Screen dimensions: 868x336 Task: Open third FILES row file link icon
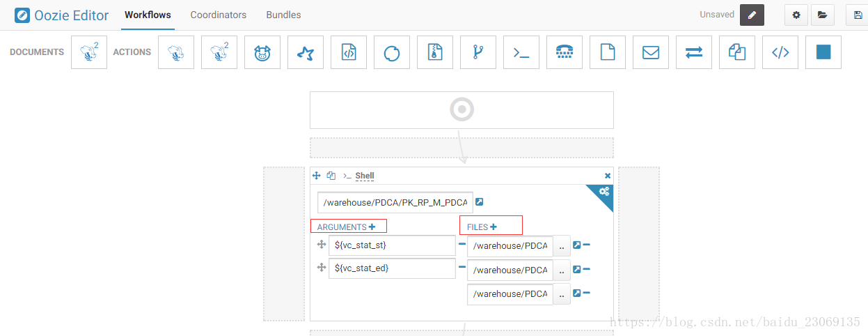(576, 293)
